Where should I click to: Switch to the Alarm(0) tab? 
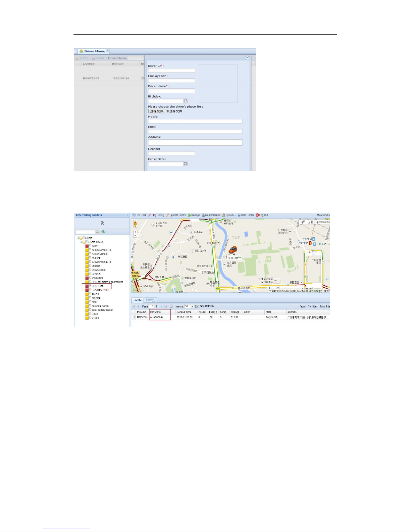pos(150,300)
